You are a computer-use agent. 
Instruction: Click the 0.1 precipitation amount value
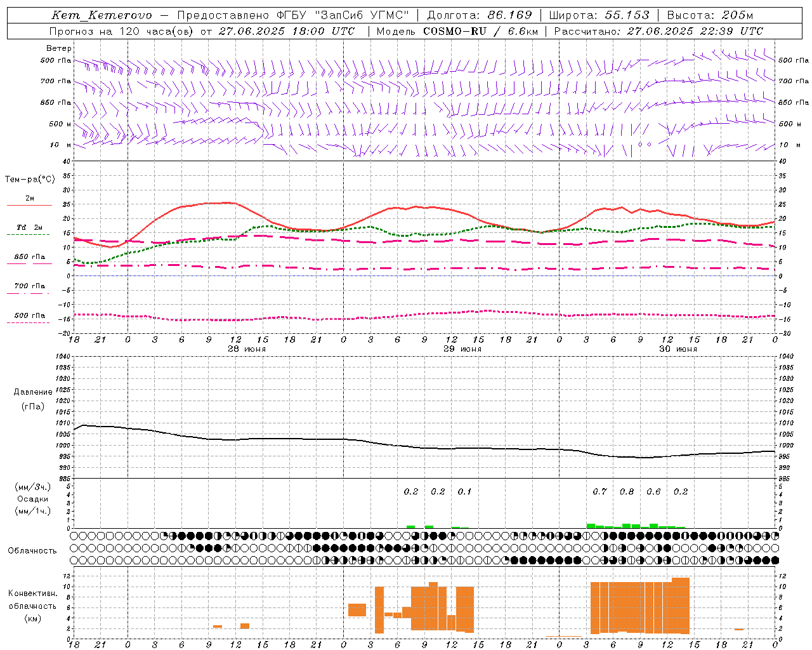[465, 492]
